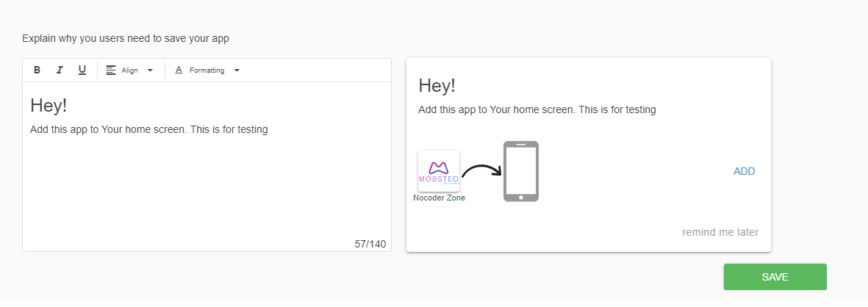Place cursor in 'Hey!' heading in editor
This screenshot has width=868, height=307.
(49, 106)
